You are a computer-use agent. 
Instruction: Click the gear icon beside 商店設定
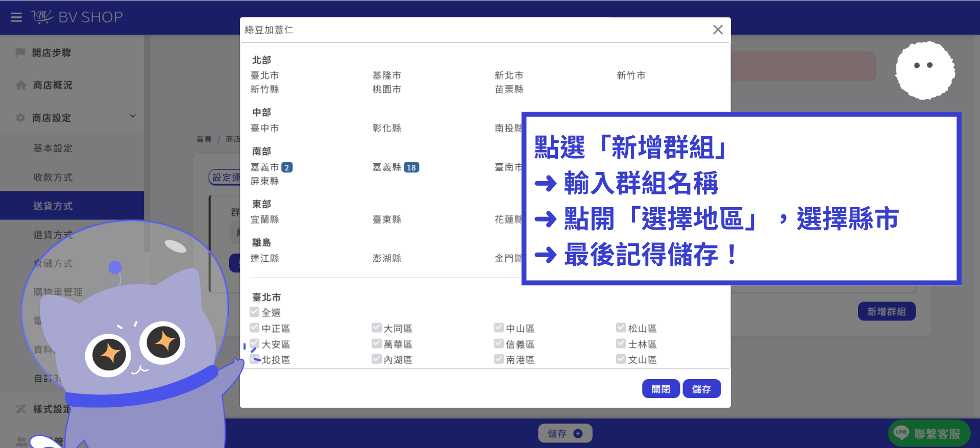coord(20,118)
